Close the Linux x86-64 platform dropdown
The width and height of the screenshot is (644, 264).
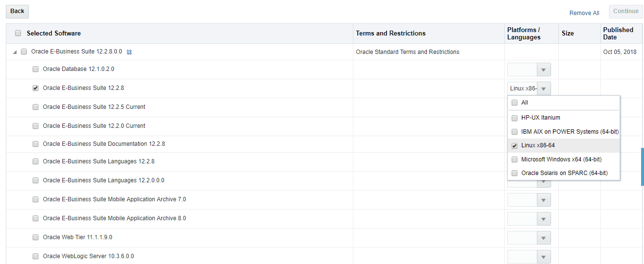tap(544, 88)
